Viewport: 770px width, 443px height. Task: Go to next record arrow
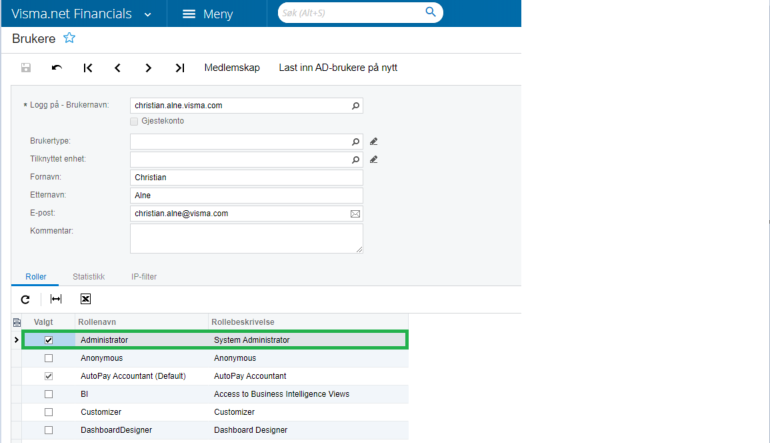148,68
